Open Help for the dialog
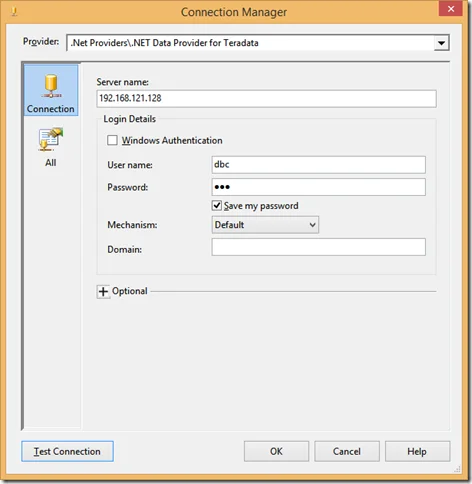This screenshot has height=484, width=472. pyautogui.click(x=417, y=451)
